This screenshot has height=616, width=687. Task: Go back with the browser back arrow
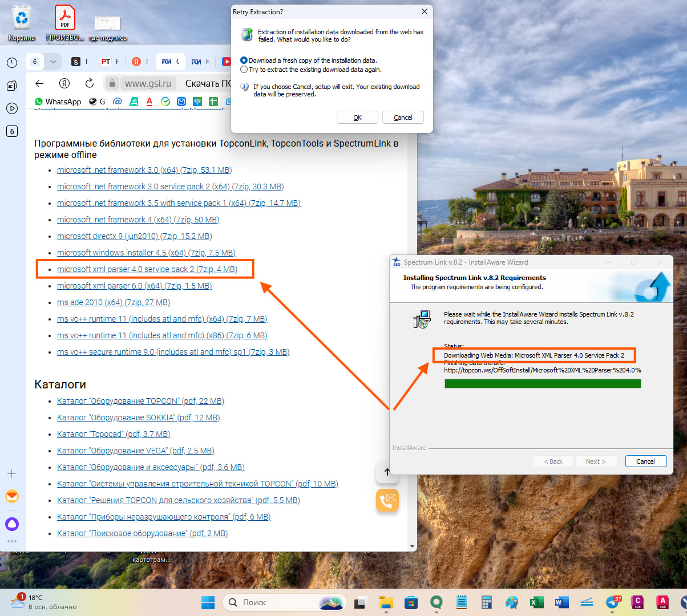[x=39, y=83]
